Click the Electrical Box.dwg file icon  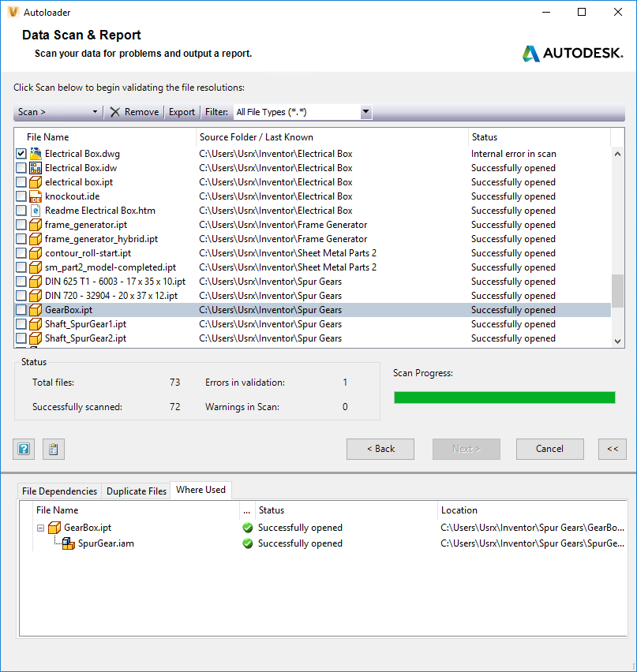click(x=36, y=154)
